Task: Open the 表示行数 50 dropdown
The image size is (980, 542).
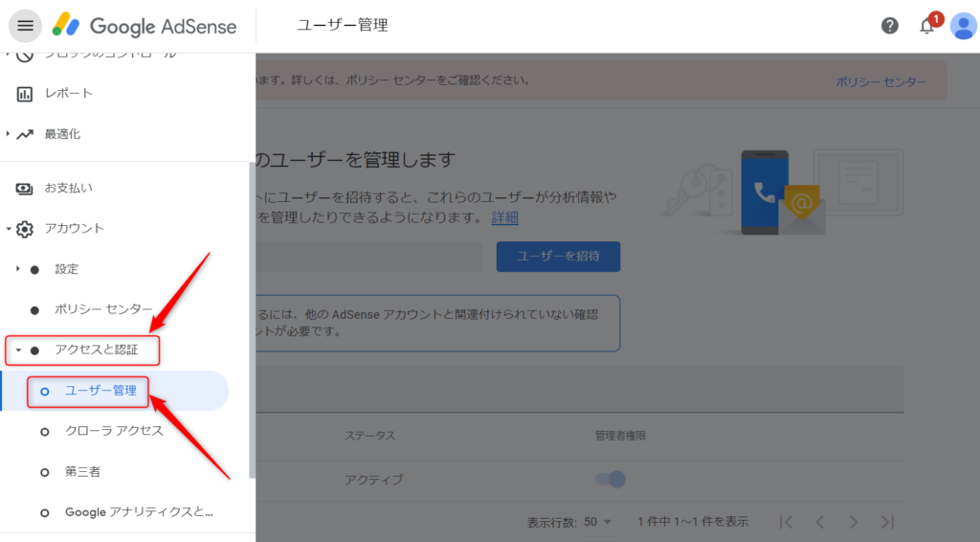Action: pos(597,521)
